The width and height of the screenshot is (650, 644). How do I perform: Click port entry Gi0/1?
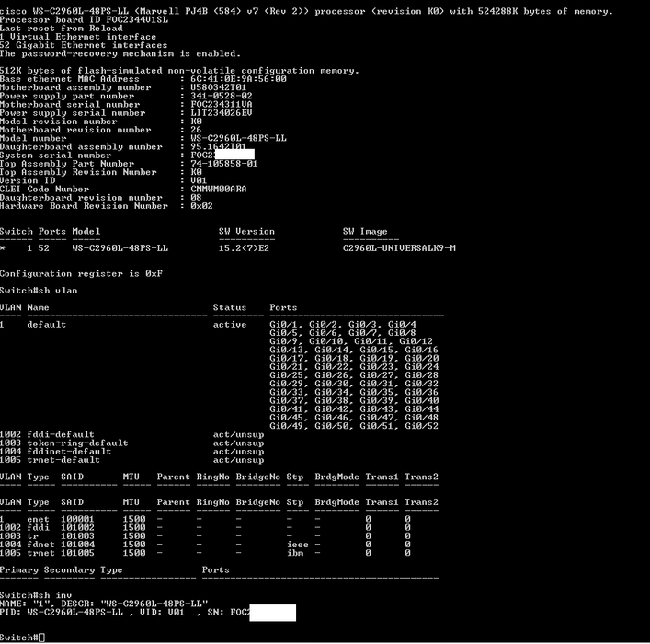point(283,325)
